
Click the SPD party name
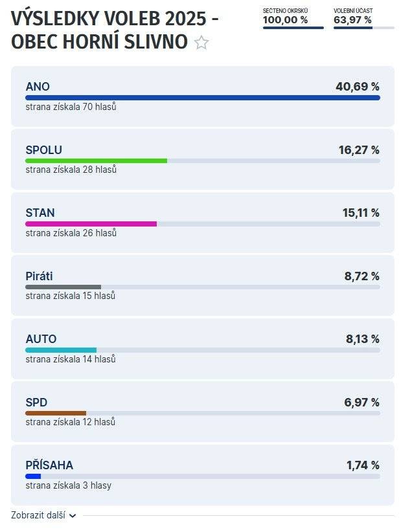[x=36, y=403]
